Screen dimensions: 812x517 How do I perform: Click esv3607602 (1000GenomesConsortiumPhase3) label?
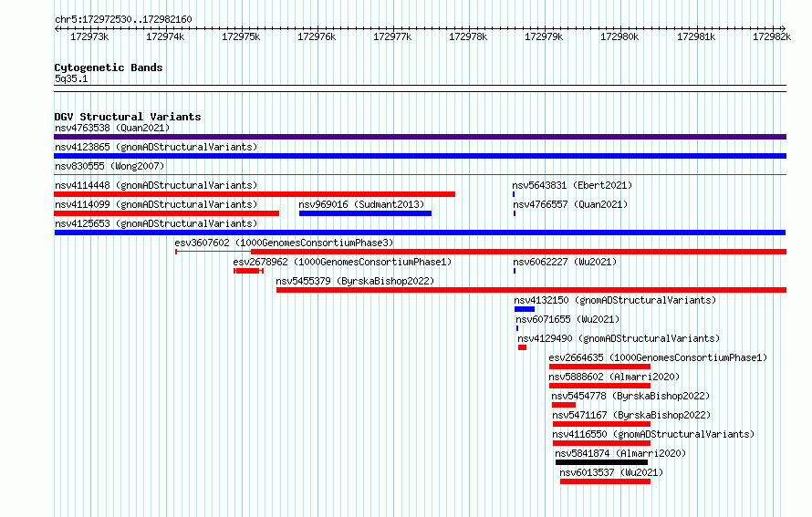(x=284, y=243)
